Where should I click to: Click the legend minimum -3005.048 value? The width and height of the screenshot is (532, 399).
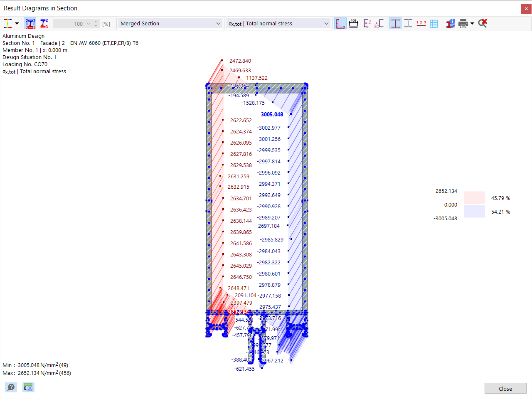click(x=445, y=219)
